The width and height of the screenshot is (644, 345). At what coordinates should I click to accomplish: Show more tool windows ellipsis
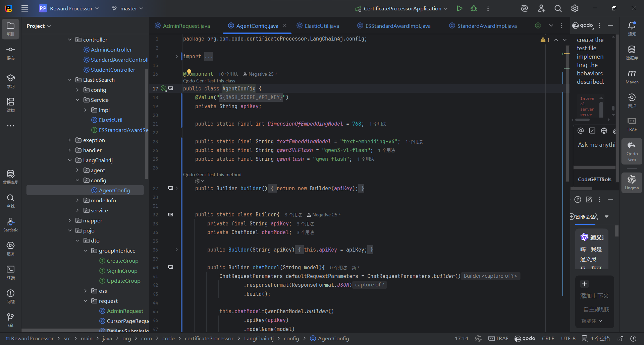(10, 126)
